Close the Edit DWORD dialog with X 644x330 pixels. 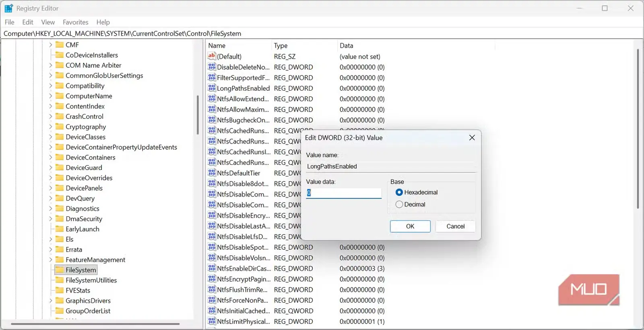point(472,138)
